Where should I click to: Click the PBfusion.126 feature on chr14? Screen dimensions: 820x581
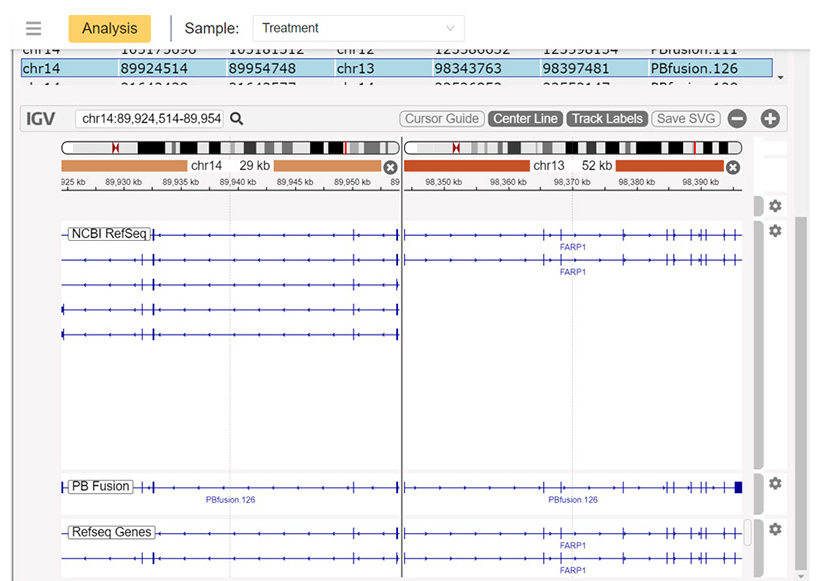click(230, 487)
